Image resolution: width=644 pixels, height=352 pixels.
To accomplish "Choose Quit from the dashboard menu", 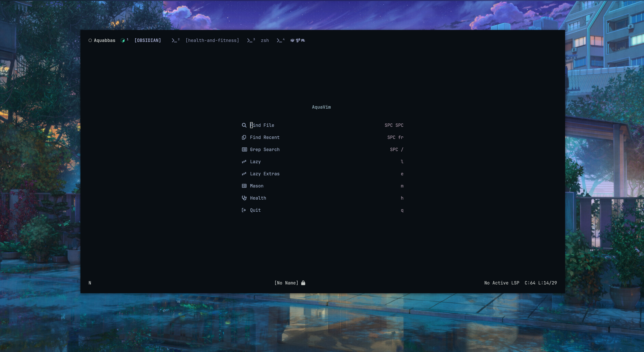I will point(255,210).
